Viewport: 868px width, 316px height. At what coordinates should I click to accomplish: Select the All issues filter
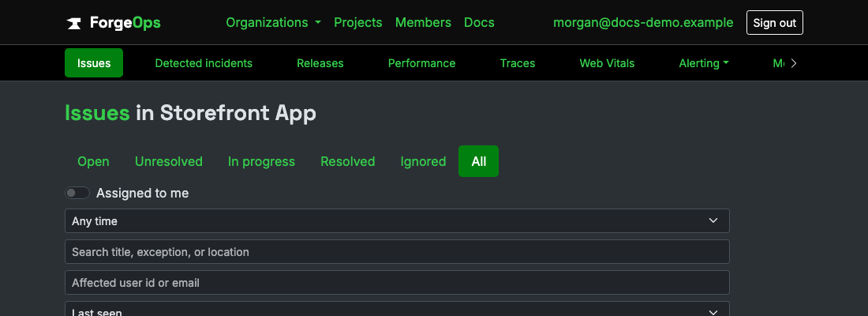(x=479, y=161)
